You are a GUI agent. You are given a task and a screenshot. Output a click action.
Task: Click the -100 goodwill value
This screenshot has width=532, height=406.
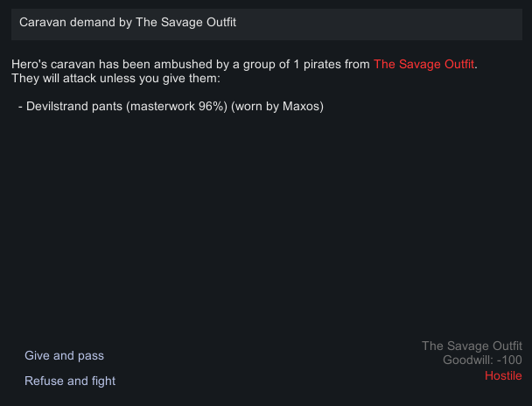click(x=509, y=360)
